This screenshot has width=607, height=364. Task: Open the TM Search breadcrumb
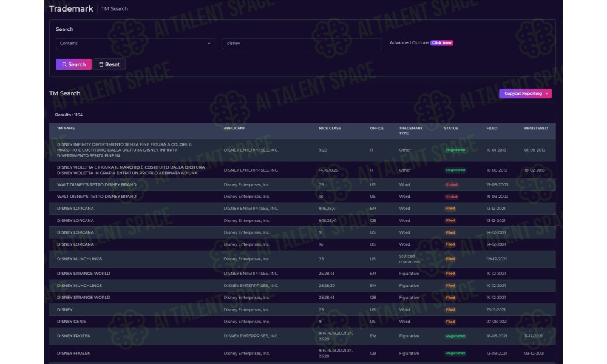pyautogui.click(x=115, y=8)
